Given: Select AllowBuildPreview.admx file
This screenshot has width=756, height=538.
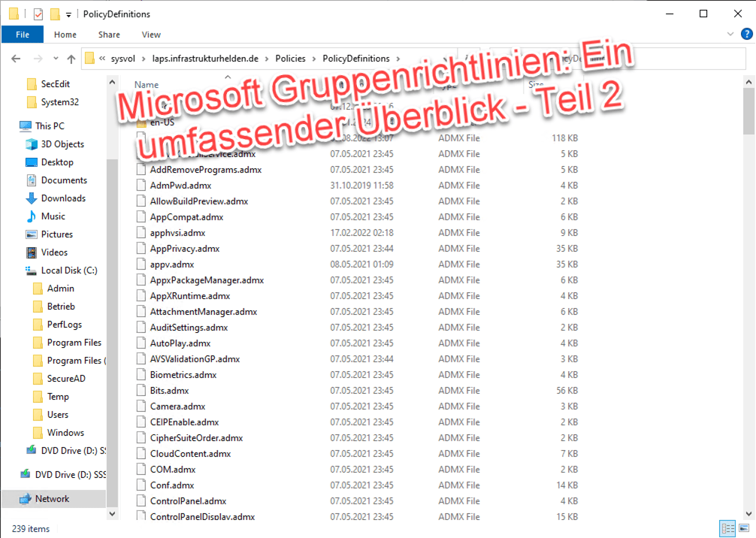Looking at the screenshot, I should [198, 201].
